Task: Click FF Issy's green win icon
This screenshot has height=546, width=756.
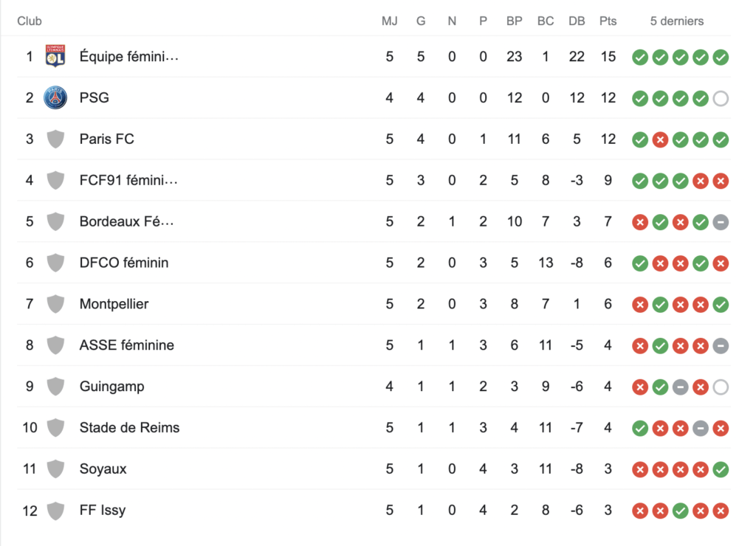Action: pos(681,510)
